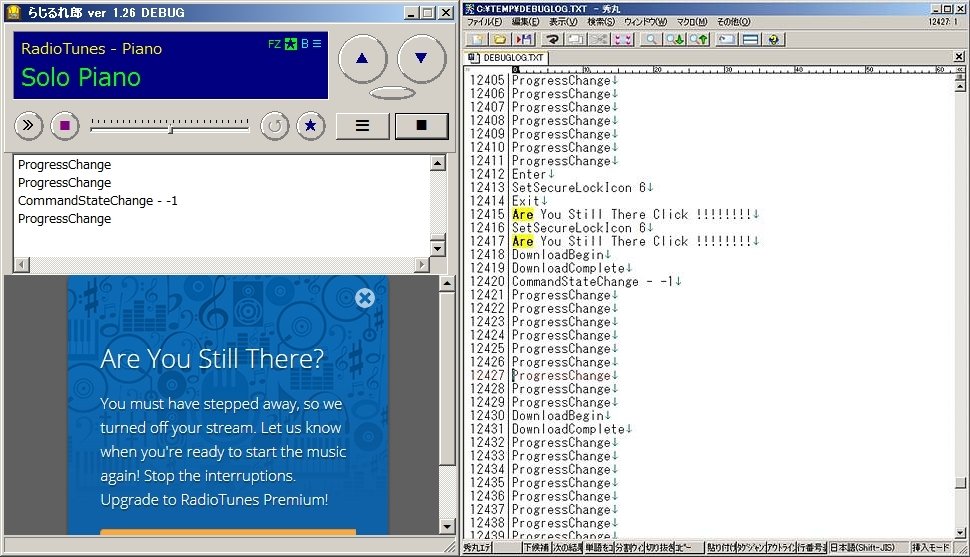
Task: Click the Save floppy disk toolbar icon
Action: coord(524,40)
